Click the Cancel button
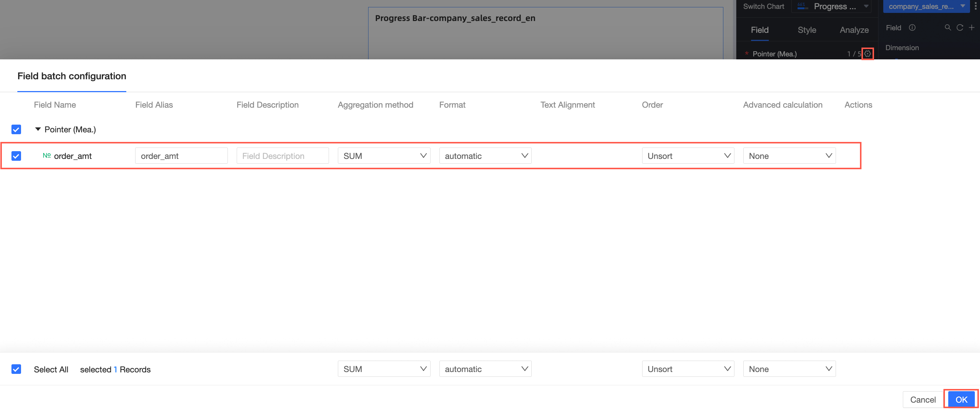 (x=922, y=399)
